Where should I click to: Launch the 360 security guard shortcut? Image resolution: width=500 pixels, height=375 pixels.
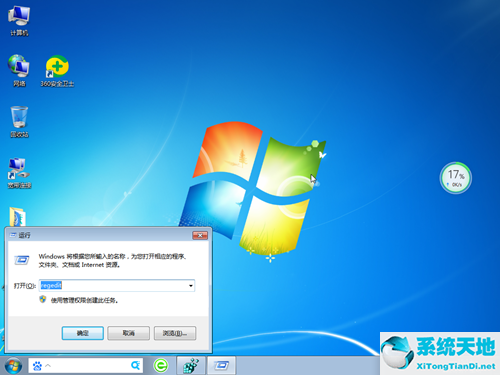tap(57, 71)
